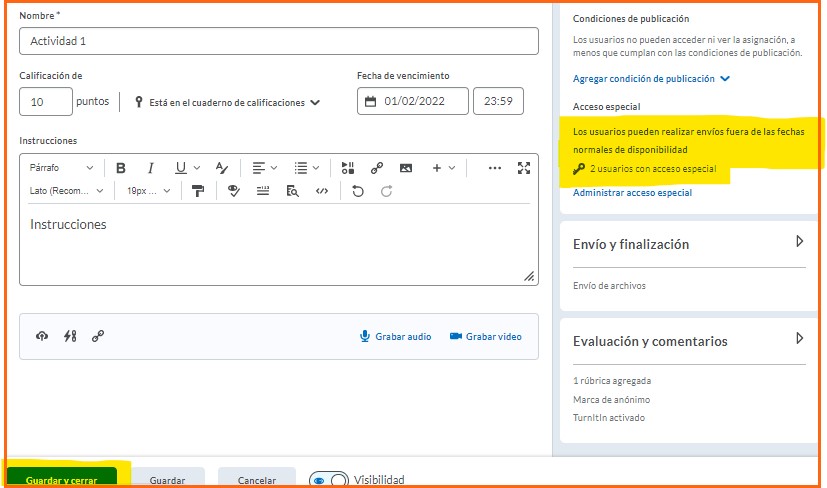
Task: Click the undo arrow in the editor
Action: [x=358, y=191]
